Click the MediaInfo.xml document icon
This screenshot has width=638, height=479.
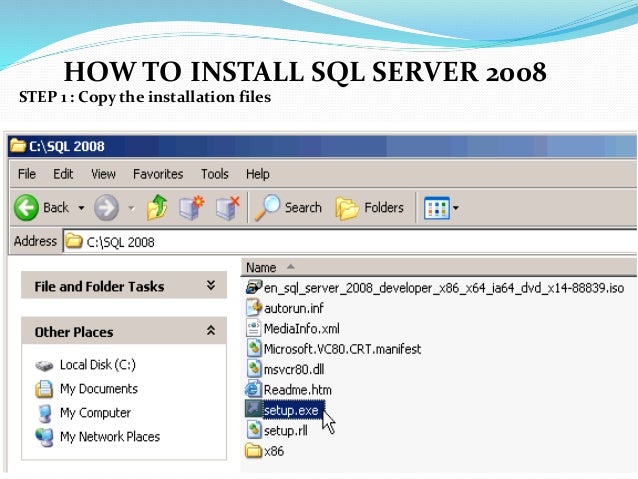[253, 328]
